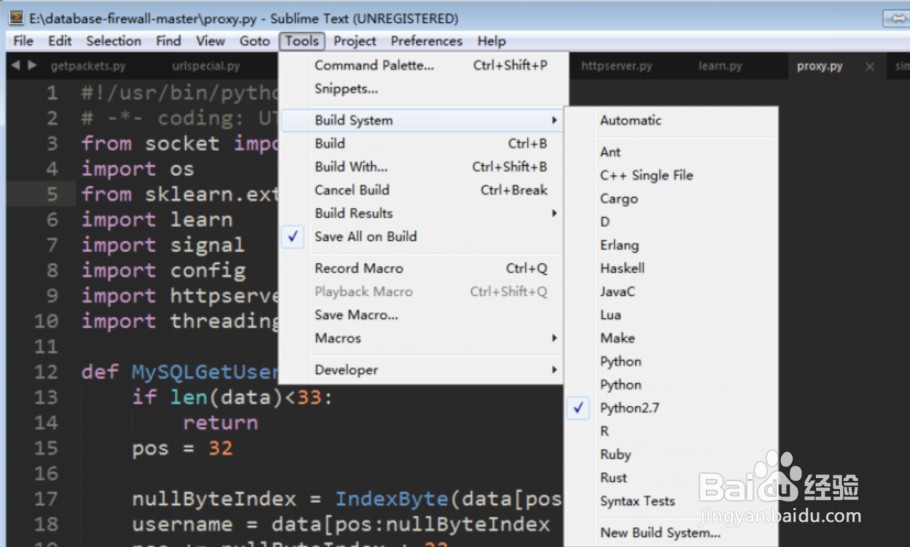This screenshot has width=911, height=547.
Task: Switch to httpserver.py tab
Action: tap(616, 66)
